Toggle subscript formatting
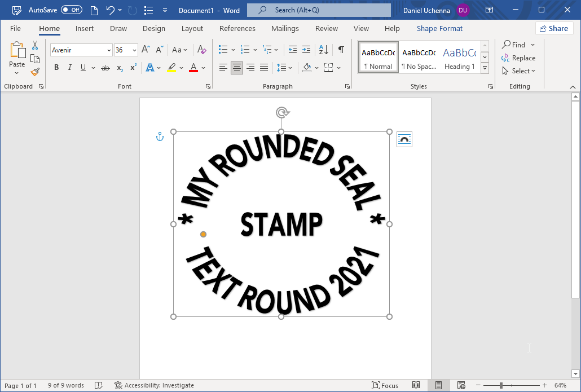The image size is (581, 392). (119, 68)
